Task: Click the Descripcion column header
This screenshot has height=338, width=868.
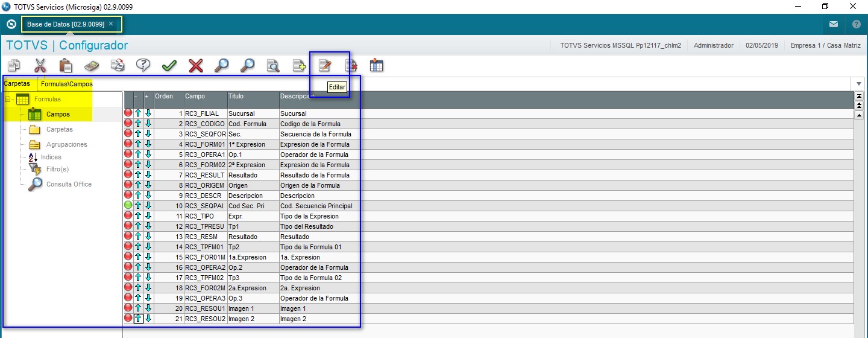Action: click(297, 96)
